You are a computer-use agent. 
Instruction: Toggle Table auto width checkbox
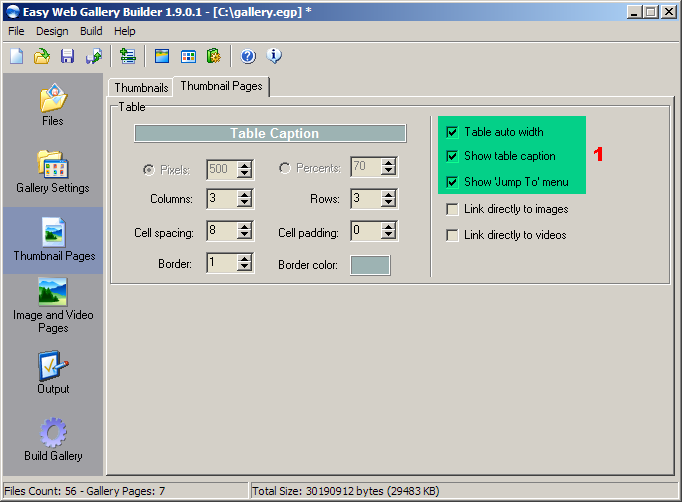tap(452, 132)
